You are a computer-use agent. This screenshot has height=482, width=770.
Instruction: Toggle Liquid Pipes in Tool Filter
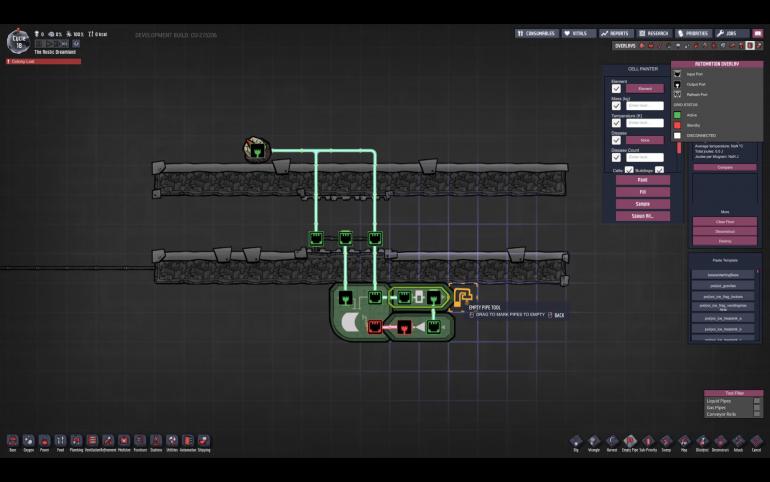point(757,400)
